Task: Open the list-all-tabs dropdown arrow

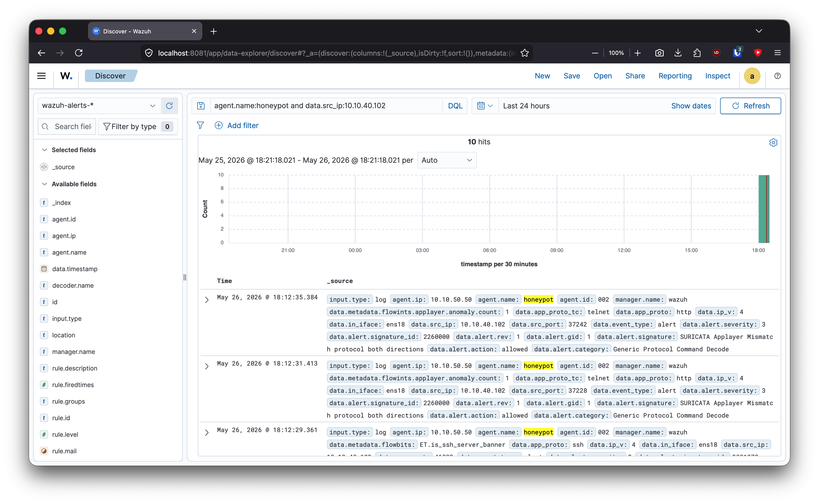Action: (x=759, y=31)
